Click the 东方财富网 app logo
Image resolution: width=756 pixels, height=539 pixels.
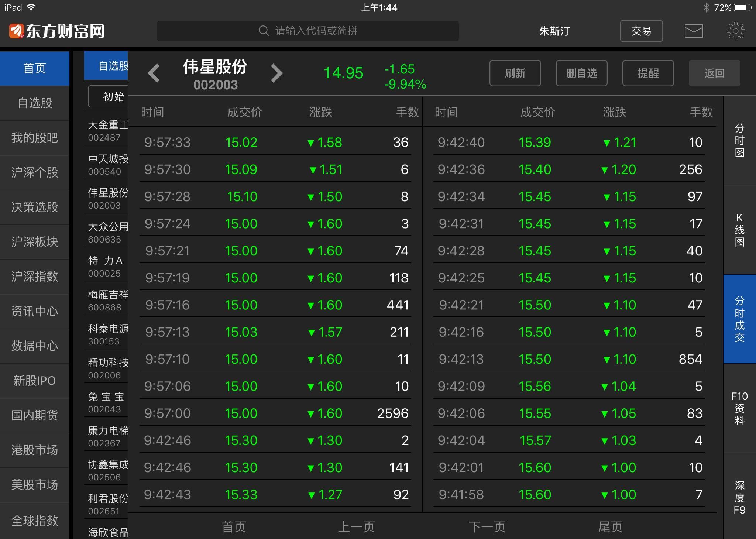[x=56, y=31]
